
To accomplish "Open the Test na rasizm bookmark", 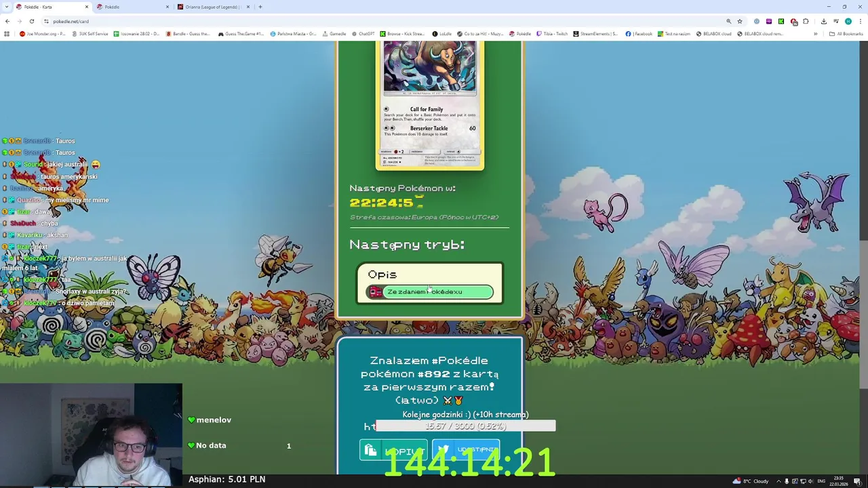I will click(x=674, y=34).
